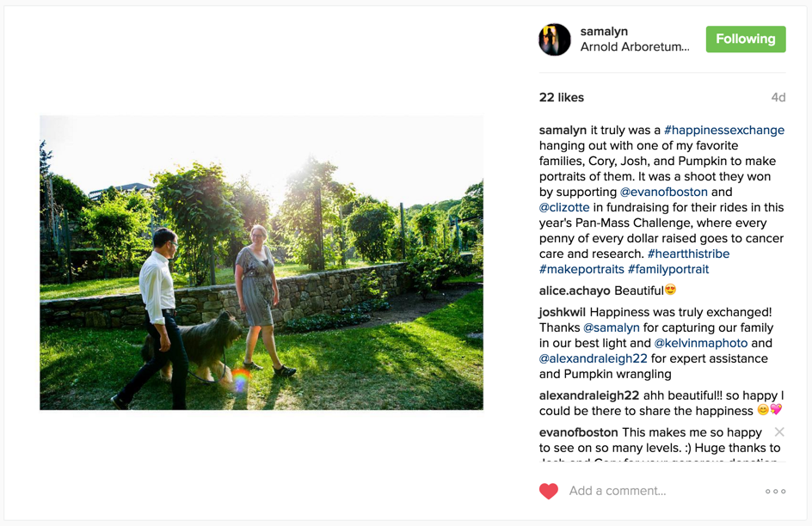Click the joshkwil commenter username
This screenshot has height=526, width=812.
click(x=563, y=312)
